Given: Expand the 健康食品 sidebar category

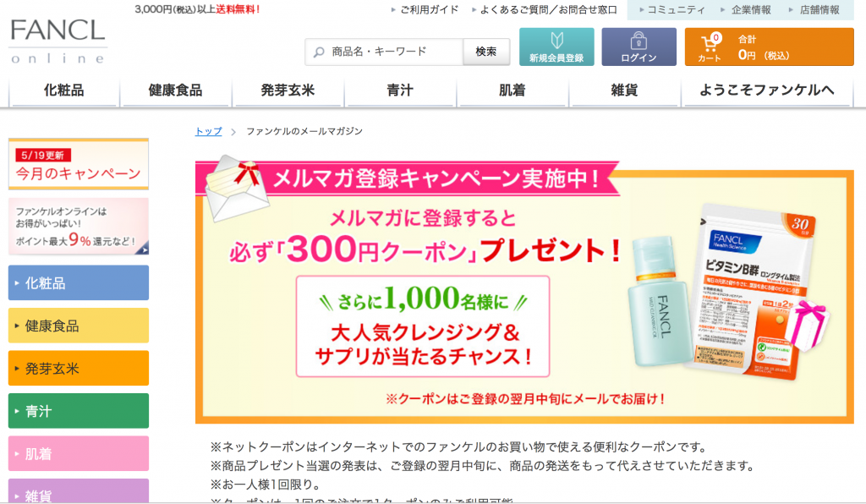Looking at the screenshot, I should coord(79,326).
